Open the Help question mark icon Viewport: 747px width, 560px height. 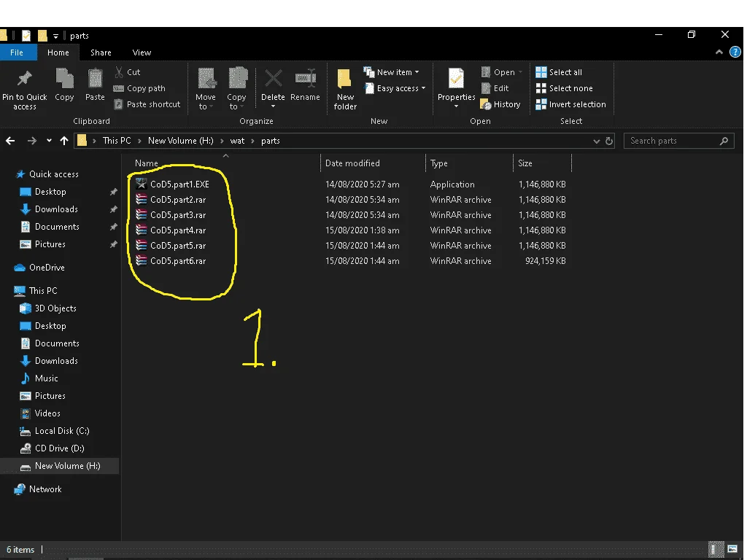(x=735, y=52)
